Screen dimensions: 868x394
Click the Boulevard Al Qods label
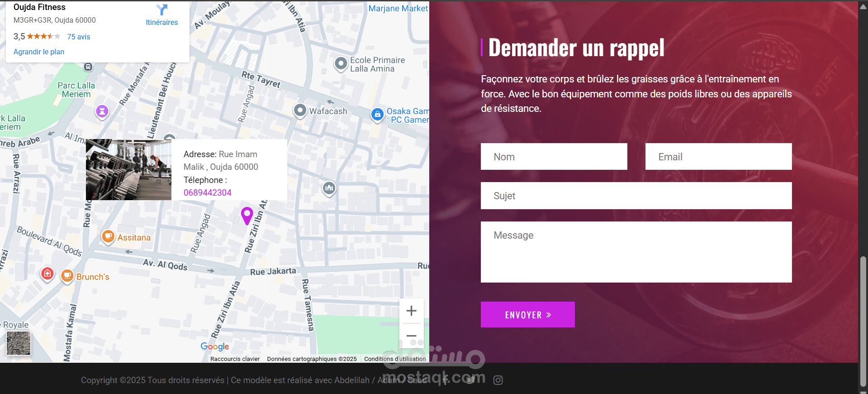coord(50,241)
